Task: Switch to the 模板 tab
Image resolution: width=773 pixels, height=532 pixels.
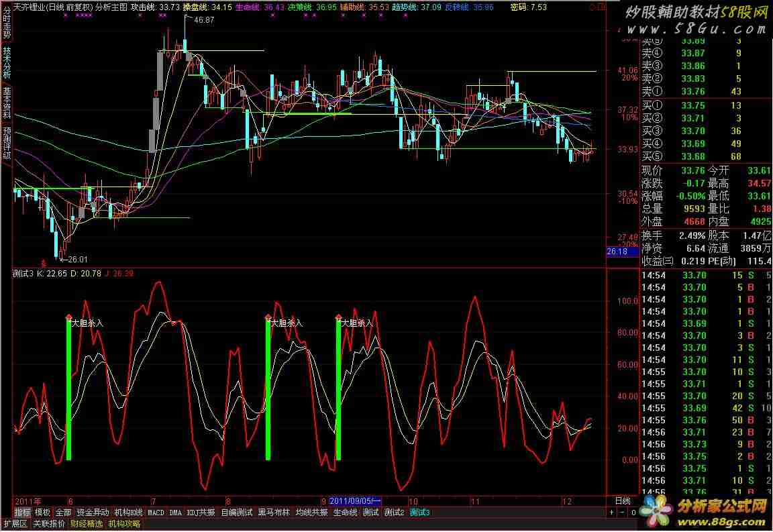Action: 42,513
